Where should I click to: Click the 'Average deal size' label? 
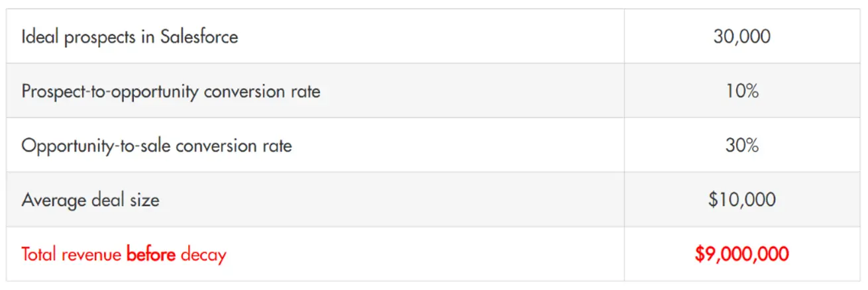pos(91,199)
